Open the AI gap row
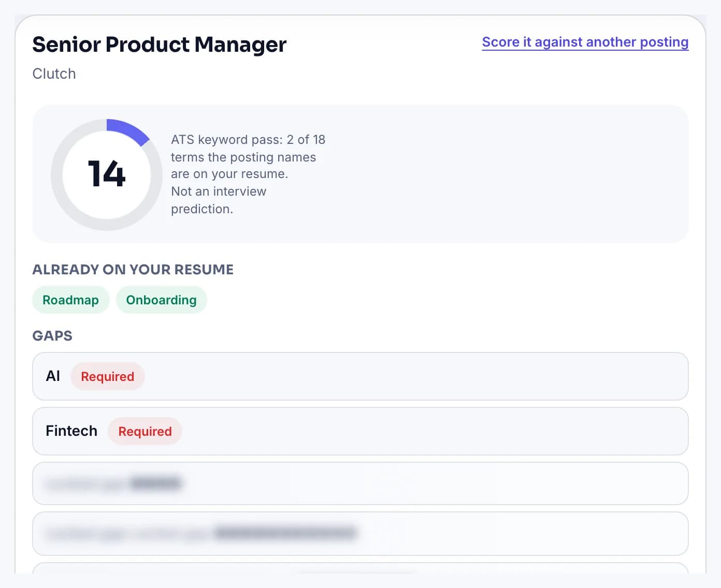Viewport: 721px width, 588px height. click(360, 376)
